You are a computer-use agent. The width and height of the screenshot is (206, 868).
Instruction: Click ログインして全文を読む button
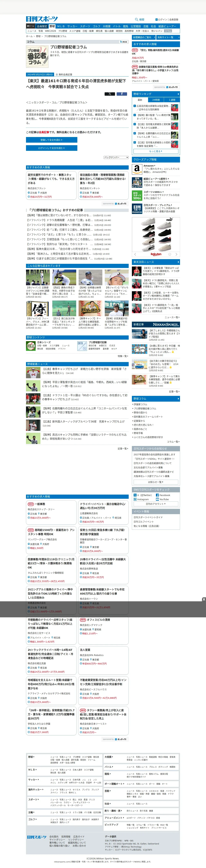pos(52,148)
